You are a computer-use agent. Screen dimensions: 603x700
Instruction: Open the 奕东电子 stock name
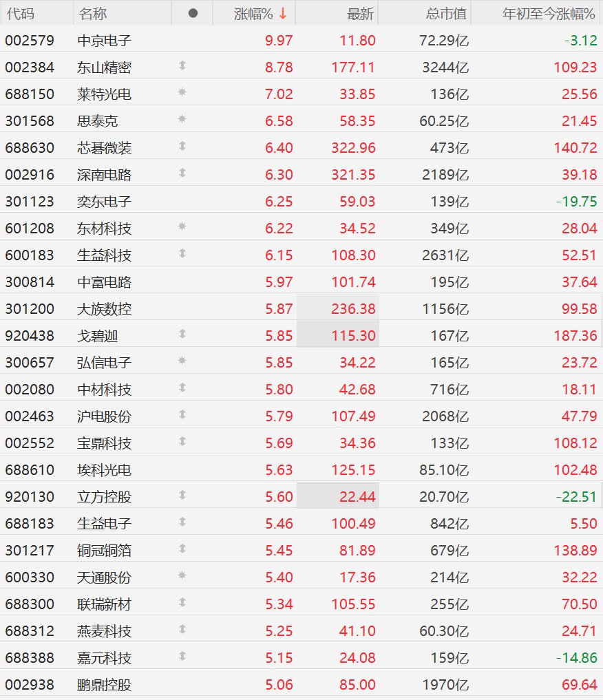tap(104, 202)
